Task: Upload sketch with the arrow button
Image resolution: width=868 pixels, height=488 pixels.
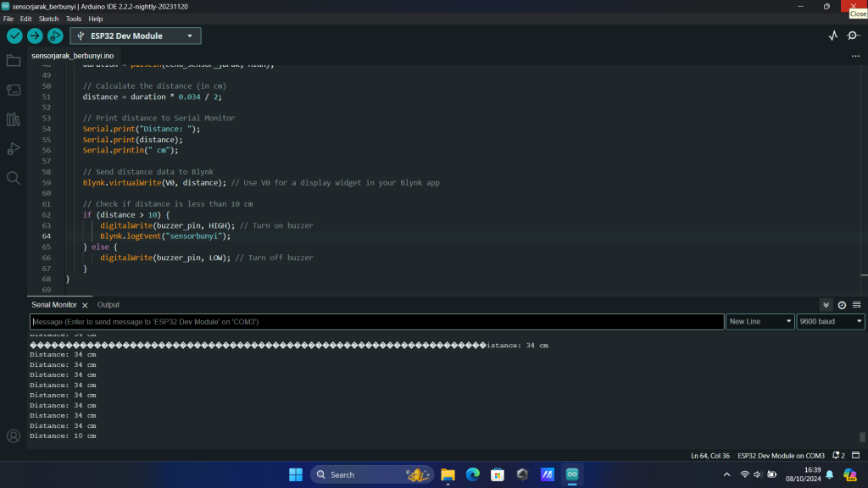Action: tap(35, 36)
